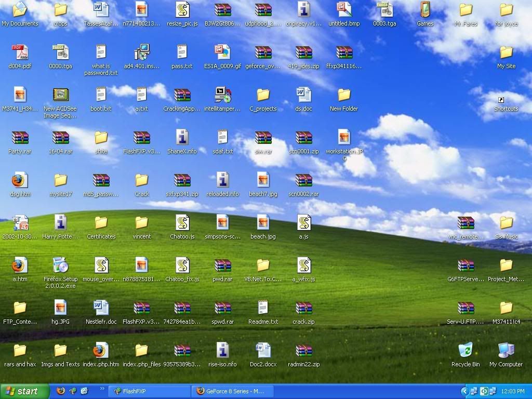Click the Party.rar archive icon

[20, 138]
